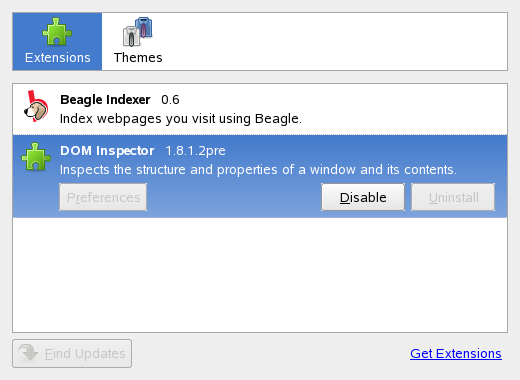Open Preferences for DOM Inspector

point(103,197)
